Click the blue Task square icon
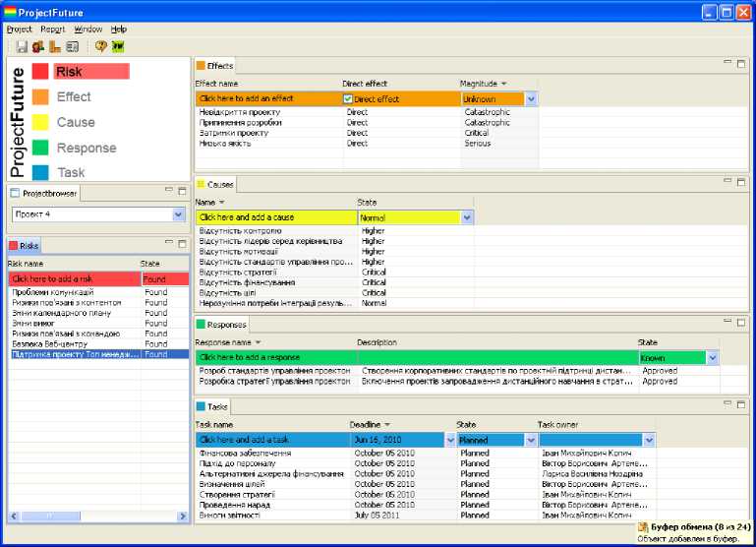The height and width of the screenshot is (547, 756). click(x=40, y=172)
